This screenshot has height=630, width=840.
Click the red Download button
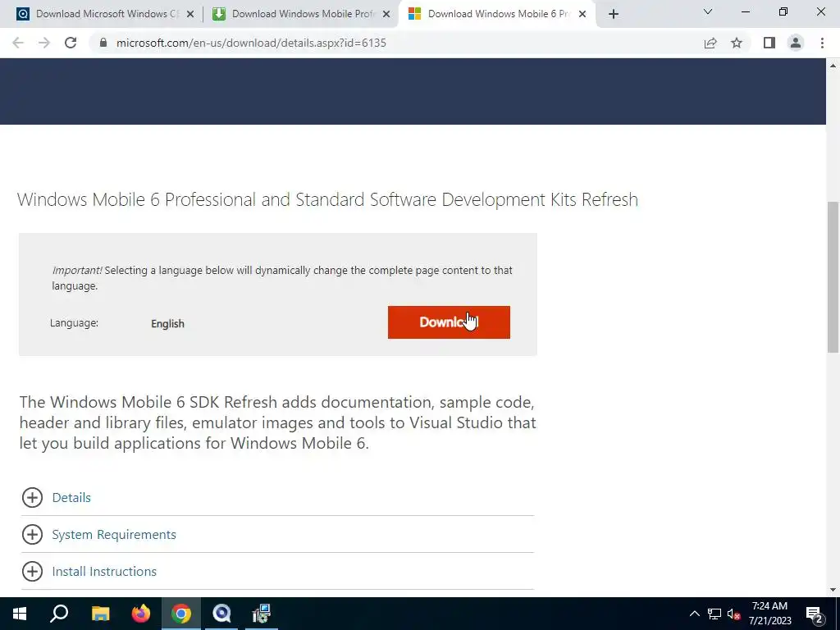[449, 322]
